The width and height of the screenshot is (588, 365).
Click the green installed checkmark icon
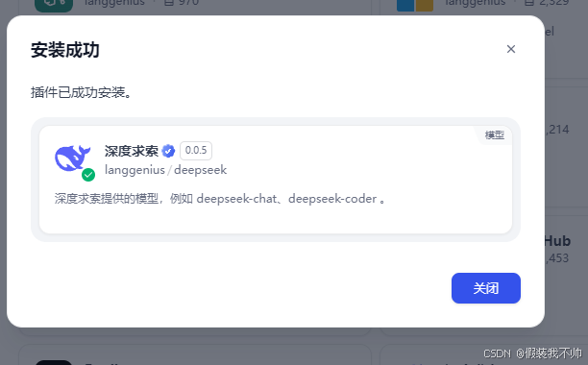click(x=88, y=175)
